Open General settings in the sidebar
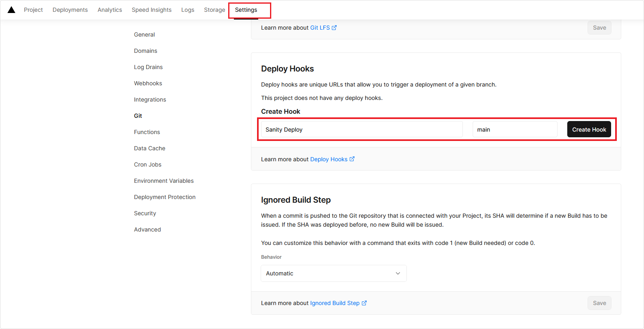 coord(145,35)
